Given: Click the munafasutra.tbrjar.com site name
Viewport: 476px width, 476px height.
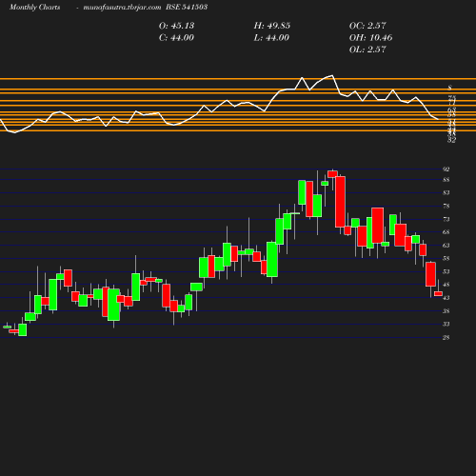Looking at the screenshot, I should coord(122,7).
